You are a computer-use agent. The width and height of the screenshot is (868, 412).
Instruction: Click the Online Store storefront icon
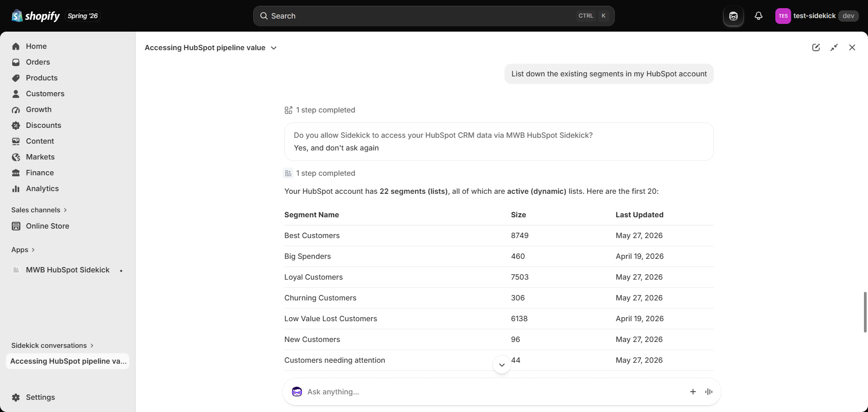16,226
